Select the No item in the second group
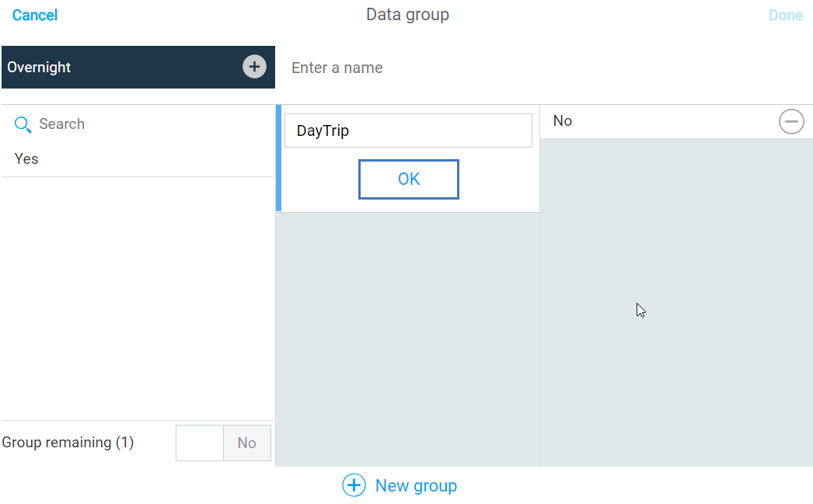This screenshot has width=813, height=504. [563, 121]
